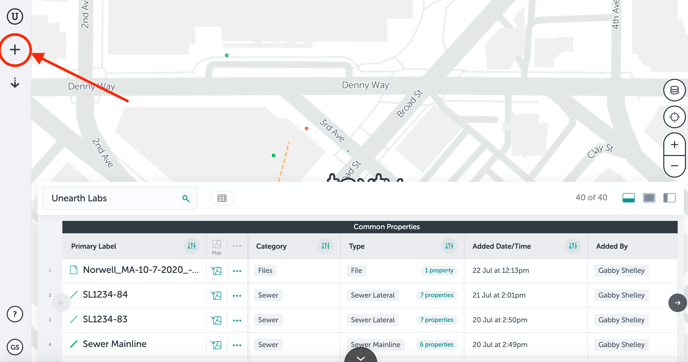The width and height of the screenshot is (688, 362).
Task: Show SL1234-84 on the map
Action: (216, 296)
